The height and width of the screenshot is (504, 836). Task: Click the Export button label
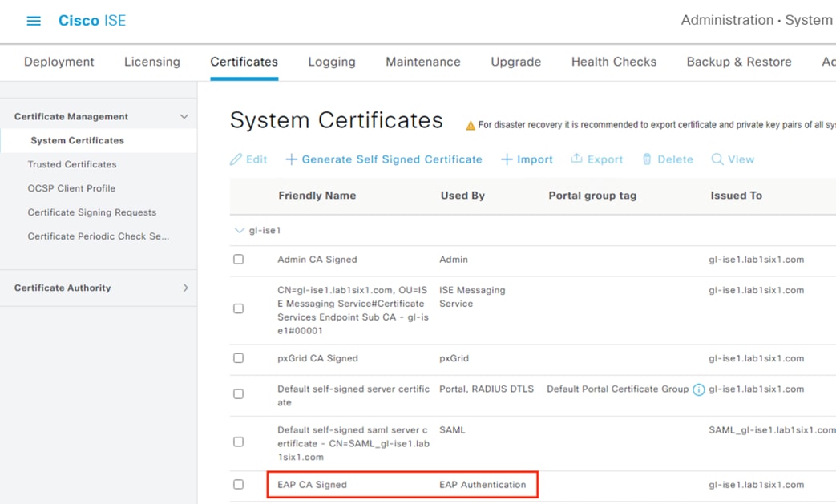pyautogui.click(x=605, y=159)
